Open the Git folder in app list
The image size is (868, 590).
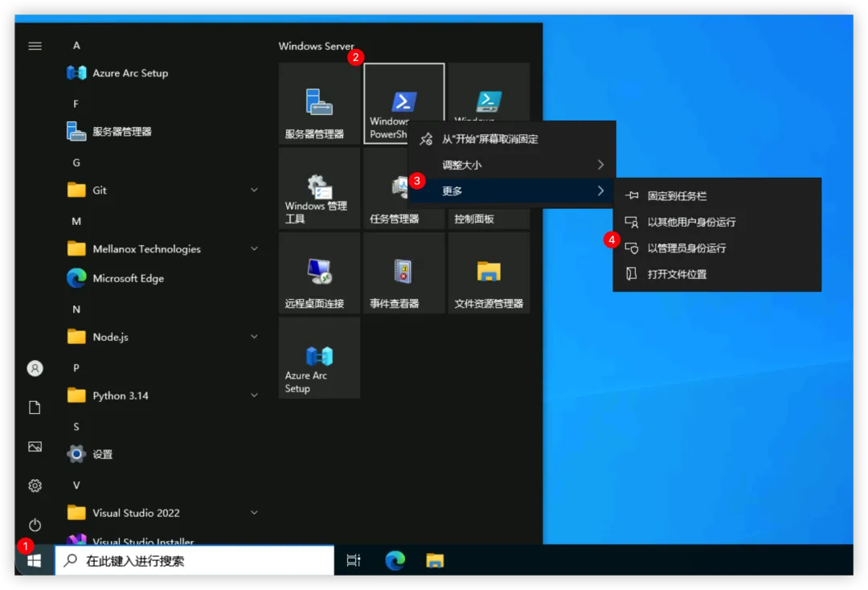162,191
